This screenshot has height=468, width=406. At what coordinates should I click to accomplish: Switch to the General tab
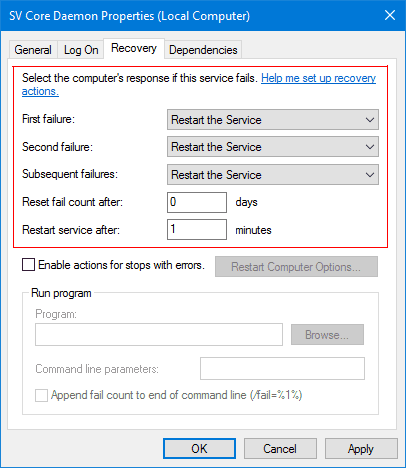[x=33, y=50]
